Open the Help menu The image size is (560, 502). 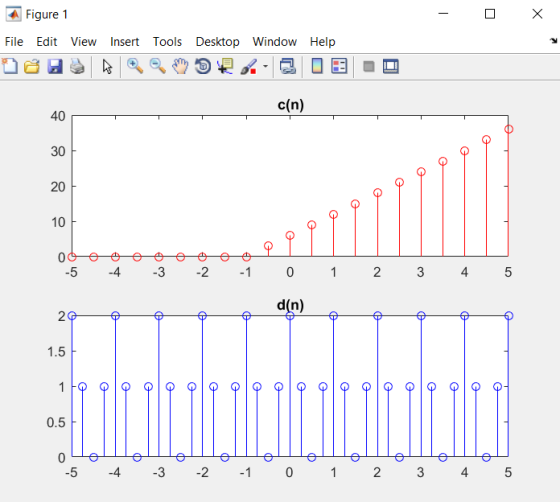pos(322,42)
